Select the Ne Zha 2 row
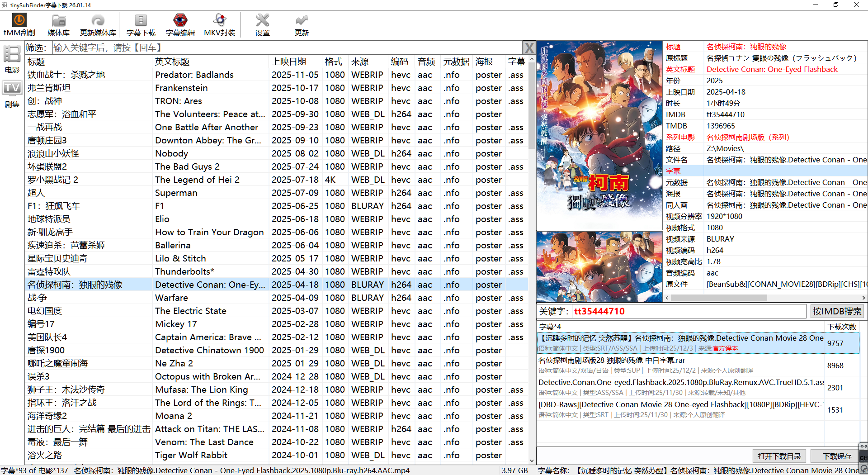868x475 pixels. [277, 363]
